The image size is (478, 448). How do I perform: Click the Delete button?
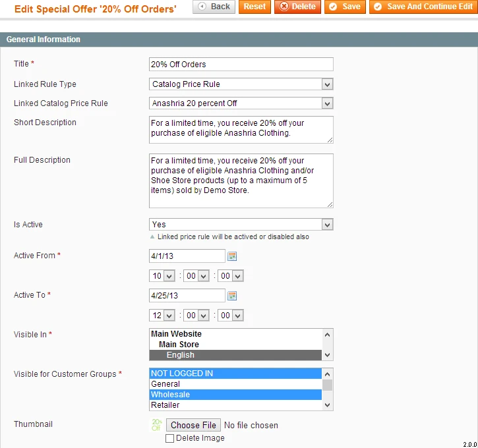(297, 7)
